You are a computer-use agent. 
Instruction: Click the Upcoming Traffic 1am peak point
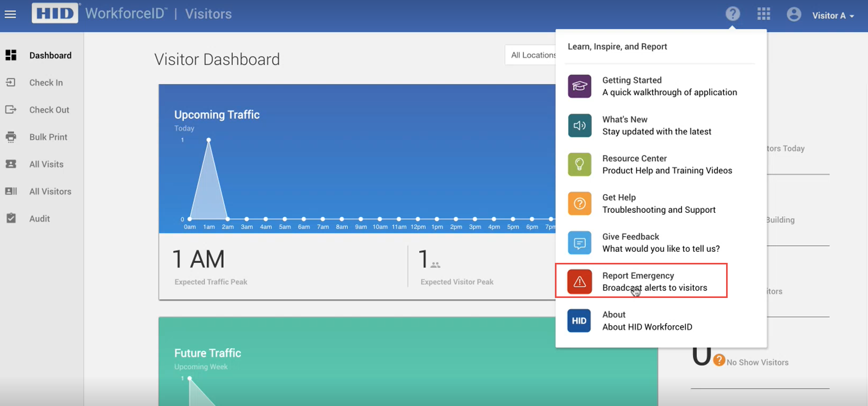209,140
